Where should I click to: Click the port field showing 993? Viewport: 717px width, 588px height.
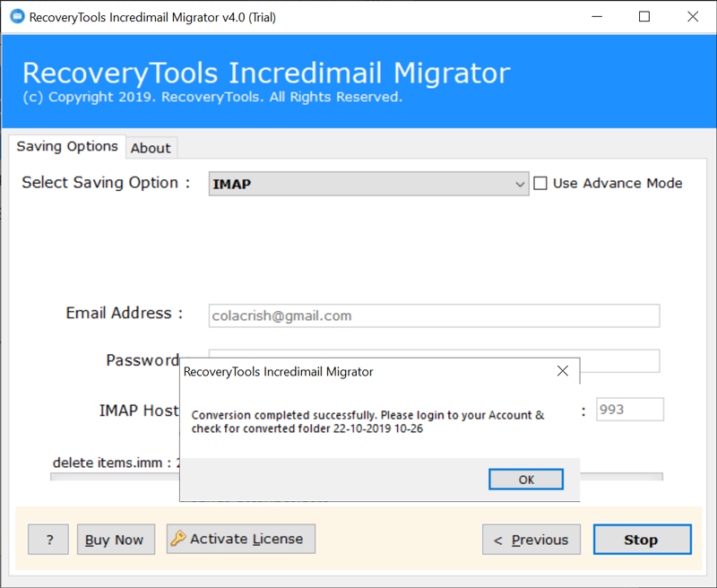[630, 410]
